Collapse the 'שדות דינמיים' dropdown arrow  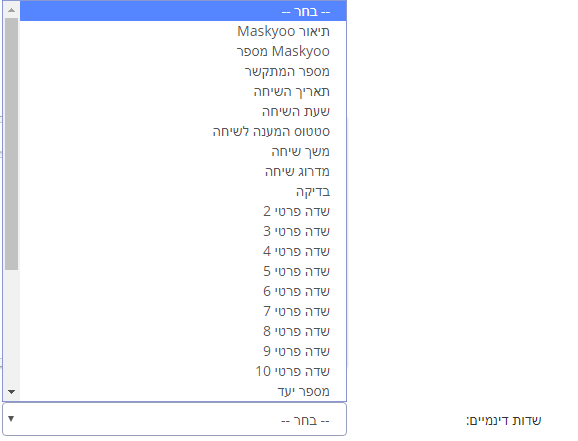click(11, 419)
